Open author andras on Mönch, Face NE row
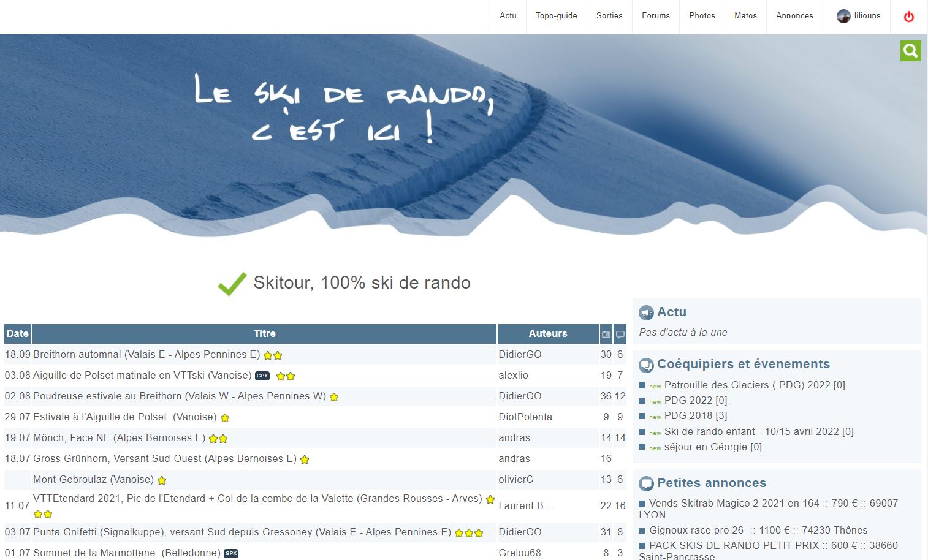The height and width of the screenshot is (560, 928). (x=514, y=438)
